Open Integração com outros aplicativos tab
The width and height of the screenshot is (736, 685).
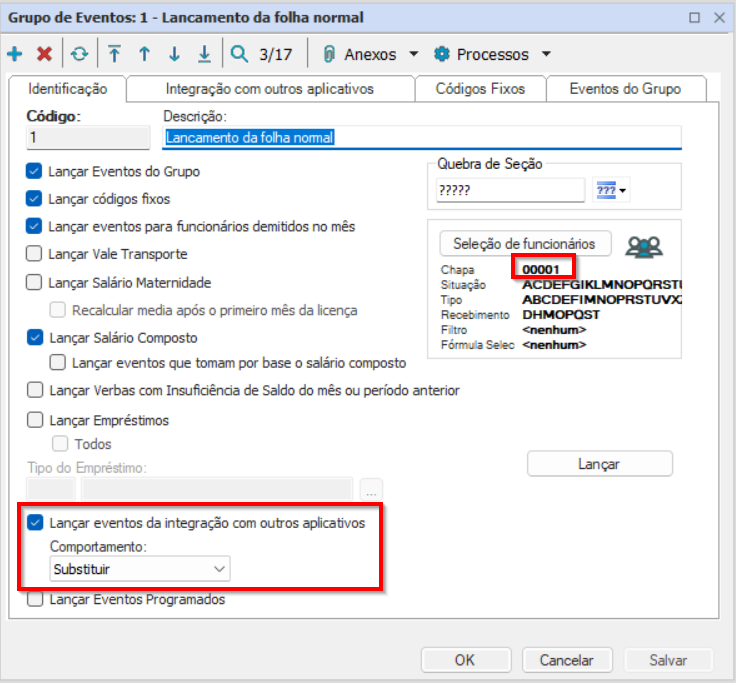pos(269,89)
